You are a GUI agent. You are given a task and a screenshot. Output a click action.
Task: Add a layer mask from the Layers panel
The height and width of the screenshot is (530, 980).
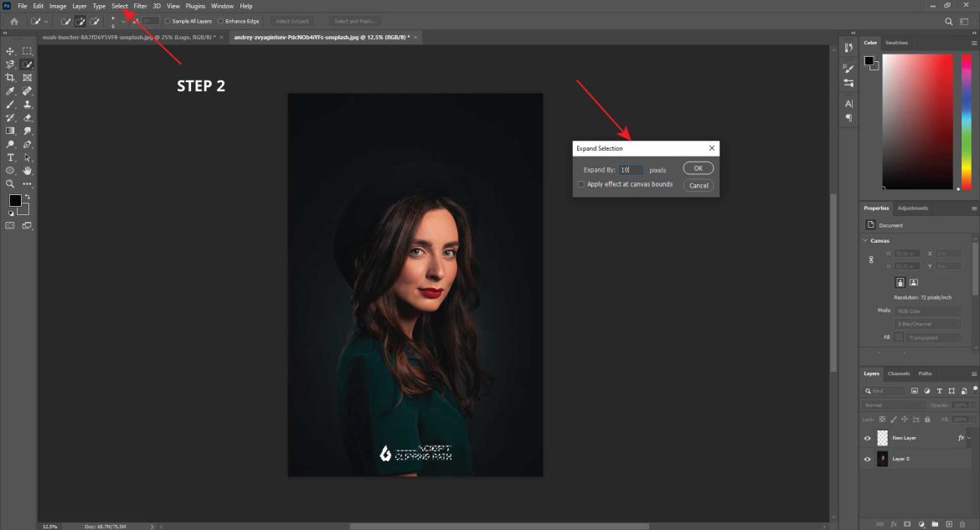[x=907, y=524]
